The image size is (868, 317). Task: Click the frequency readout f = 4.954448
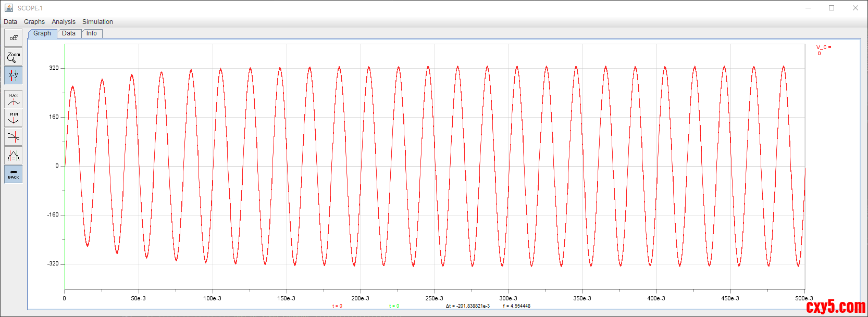516,306
